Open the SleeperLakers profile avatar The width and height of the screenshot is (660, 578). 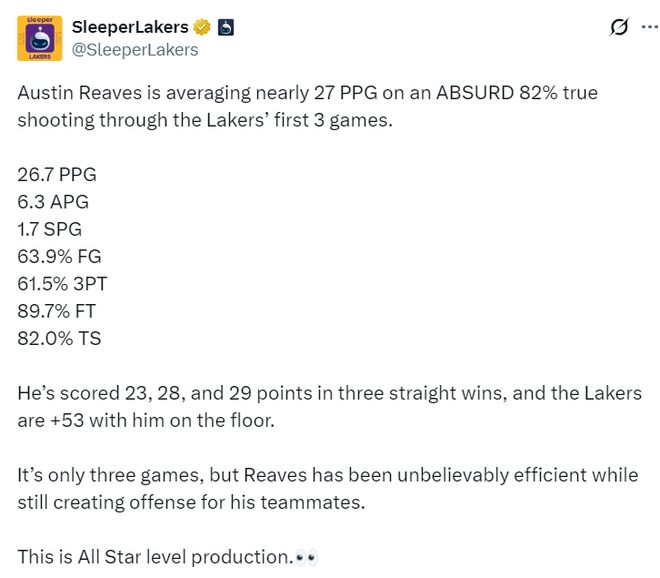(x=40, y=38)
